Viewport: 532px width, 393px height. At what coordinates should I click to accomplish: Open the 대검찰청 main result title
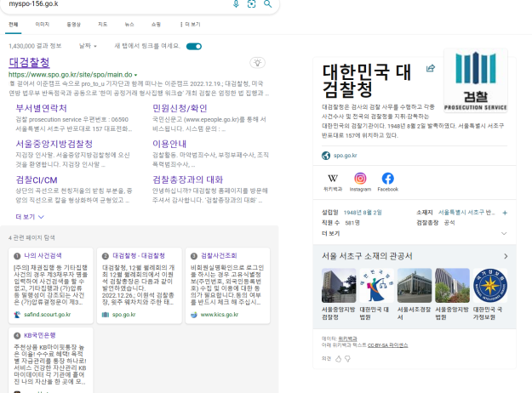29,62
